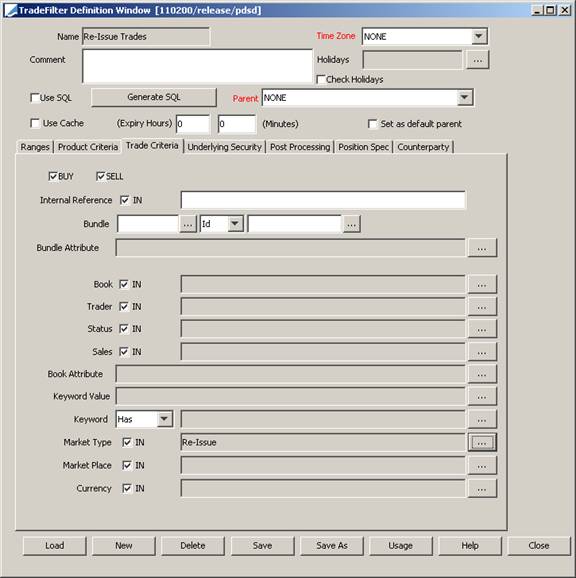This screenshot has width=576, height=578.
Task: Open Book Attribute ellipsis chooser
Action: click(x=482, y=374)
